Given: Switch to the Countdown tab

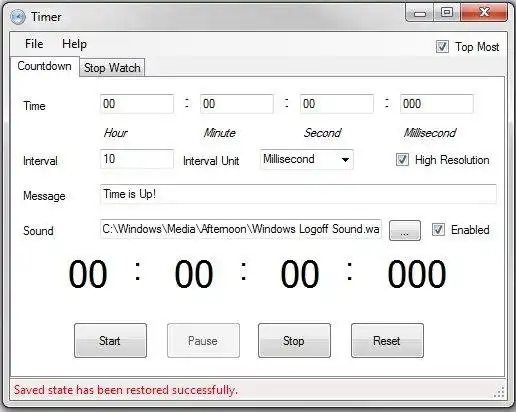Looking at the screenshot, I should pyautogui.click(x=44, y=66).
